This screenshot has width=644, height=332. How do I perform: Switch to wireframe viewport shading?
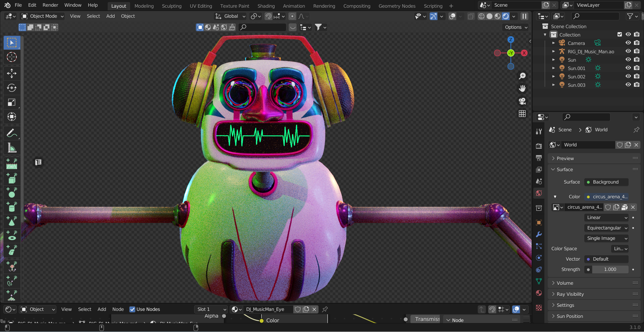(481, 16)
